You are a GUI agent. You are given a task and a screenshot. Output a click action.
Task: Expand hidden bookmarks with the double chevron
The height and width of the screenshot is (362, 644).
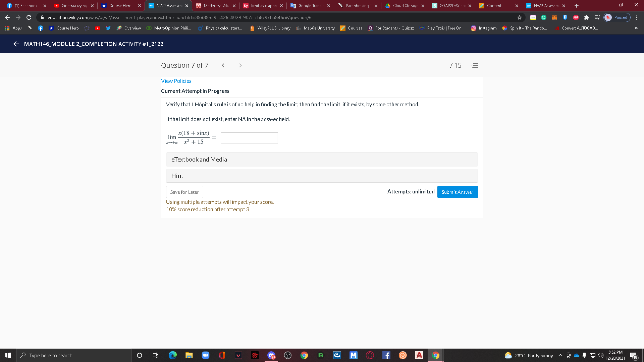636,28
